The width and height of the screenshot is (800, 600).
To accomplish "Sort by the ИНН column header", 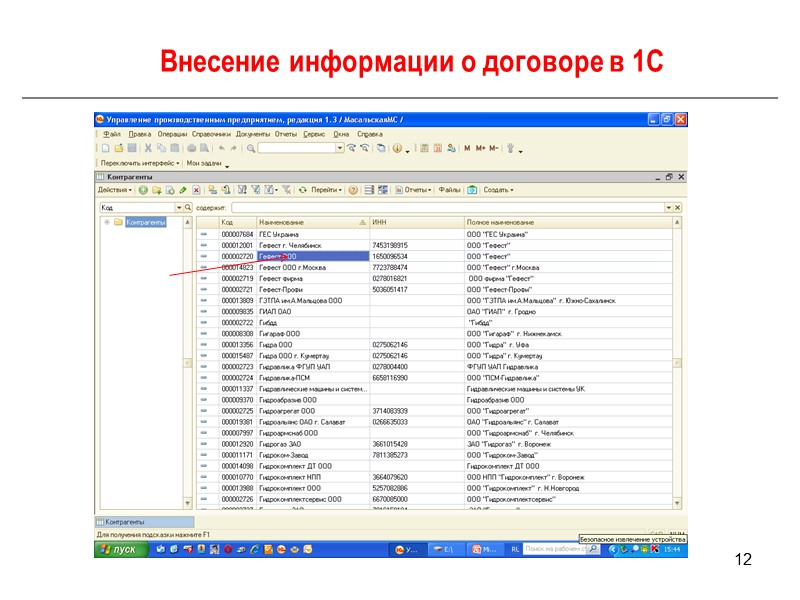I will 417,222.
